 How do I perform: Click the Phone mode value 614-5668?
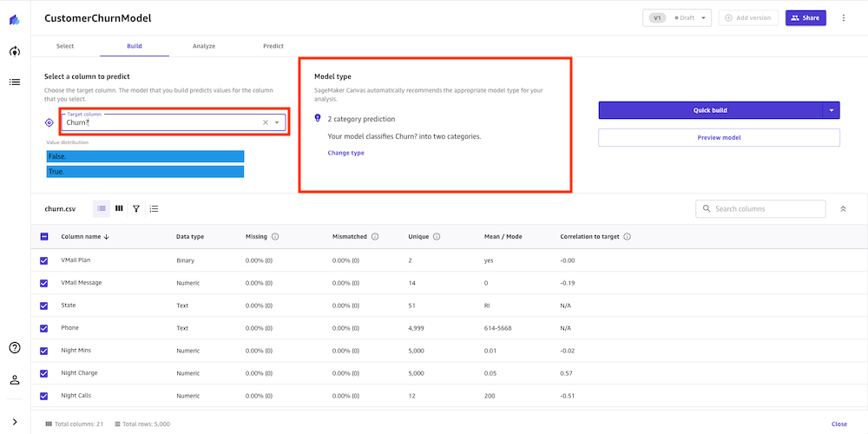[x=497, y=328]
